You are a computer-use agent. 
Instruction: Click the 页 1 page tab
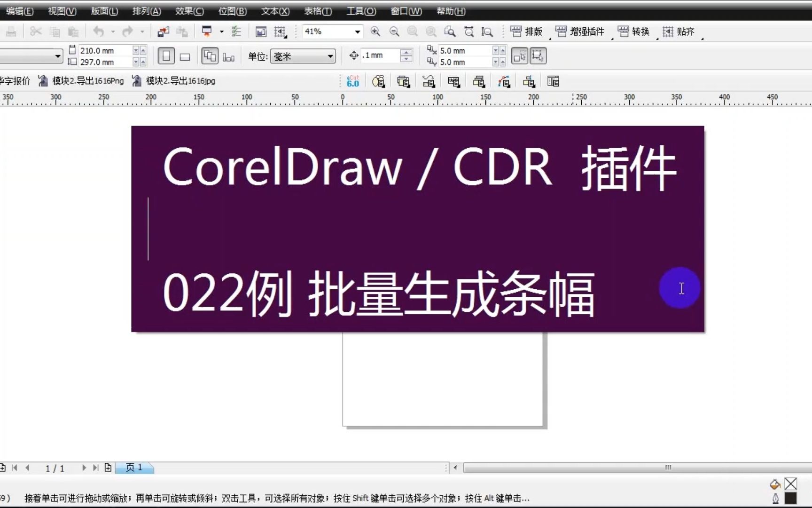pos(134,468)
